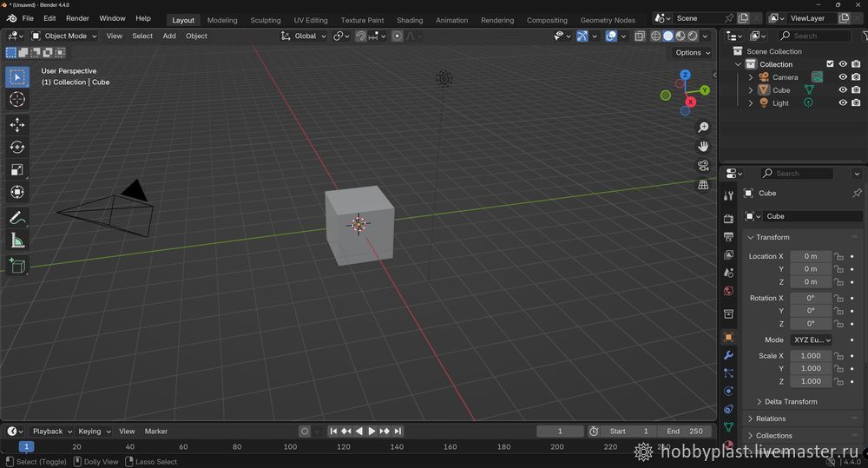Open the Render properties tab
The image size is (868, 468).
point(728,219)
